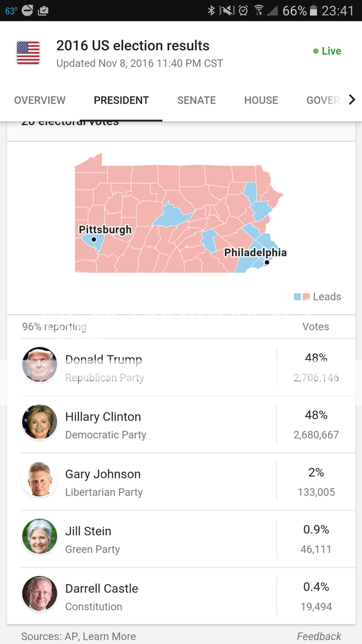
Task: Switch to the OVERVIEW tab
Action: coord(40,99)
